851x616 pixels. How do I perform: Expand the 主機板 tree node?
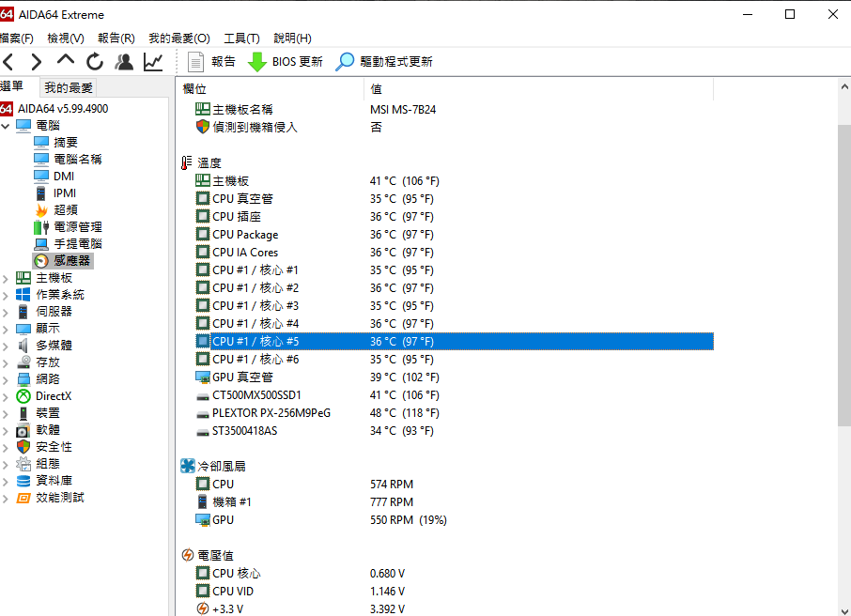(6, 279)
